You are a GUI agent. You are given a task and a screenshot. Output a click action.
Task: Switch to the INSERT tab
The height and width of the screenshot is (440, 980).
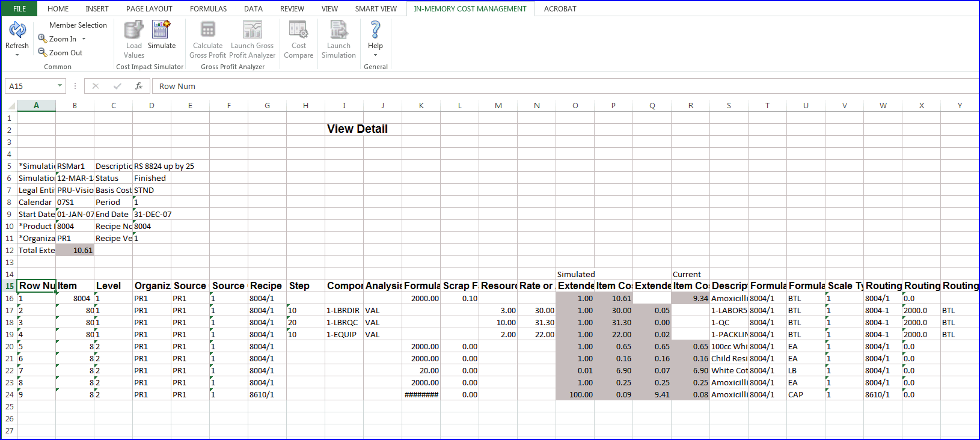click(x=97, y=8)
